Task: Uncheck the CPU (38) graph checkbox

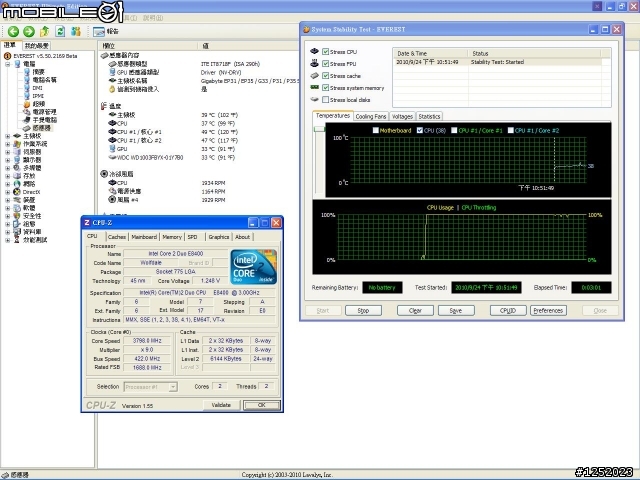Action: [x=420, y=130]
